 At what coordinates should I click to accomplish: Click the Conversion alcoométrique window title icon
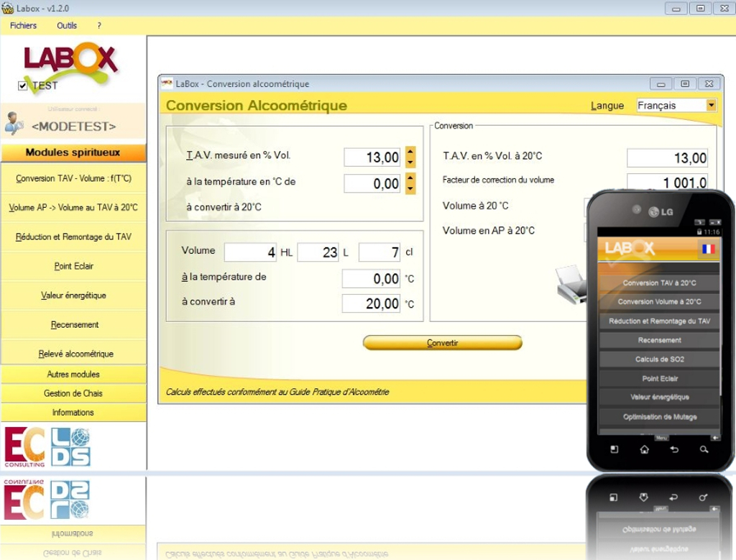point(167,83)
